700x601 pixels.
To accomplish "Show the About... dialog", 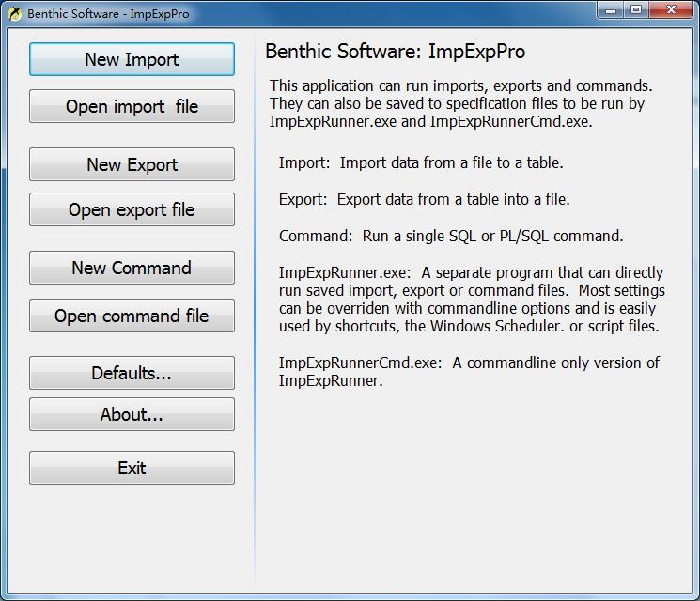I will point(132,414).
